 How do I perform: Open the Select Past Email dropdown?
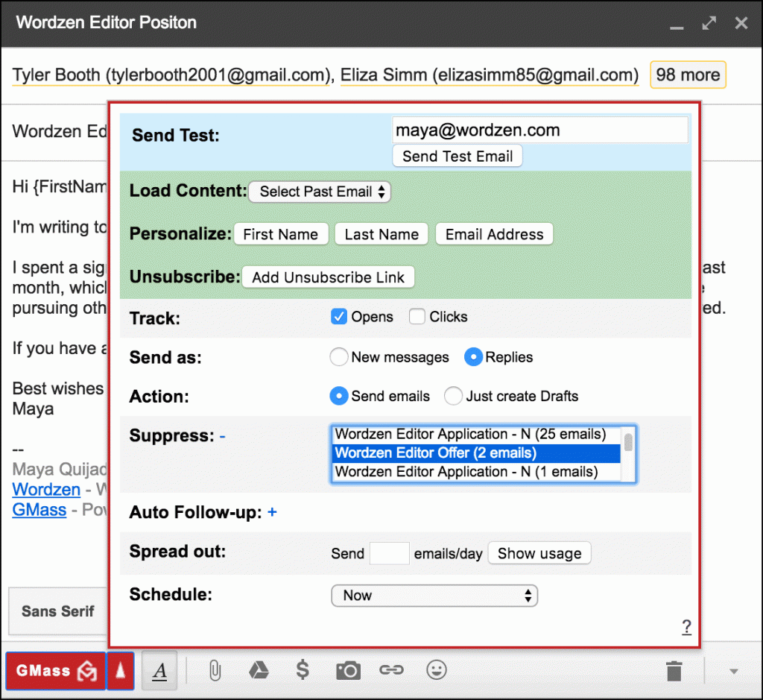tap(320, 192)
